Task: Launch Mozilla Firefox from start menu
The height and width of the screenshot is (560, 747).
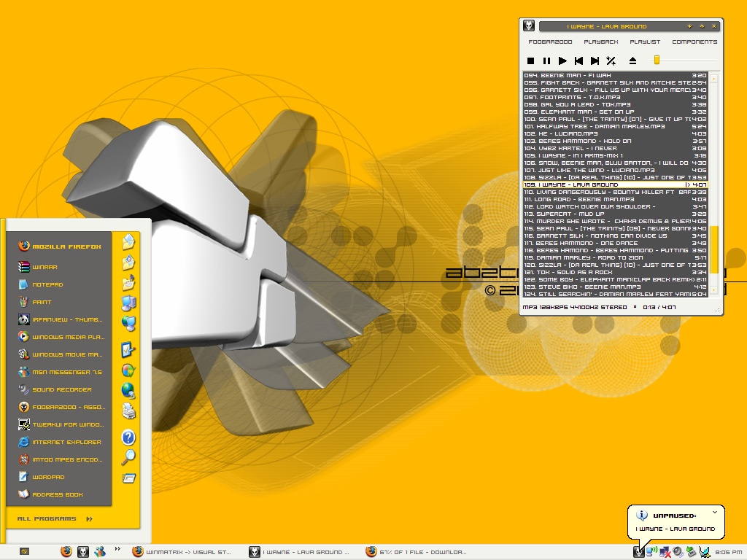Action: [60, 246]
